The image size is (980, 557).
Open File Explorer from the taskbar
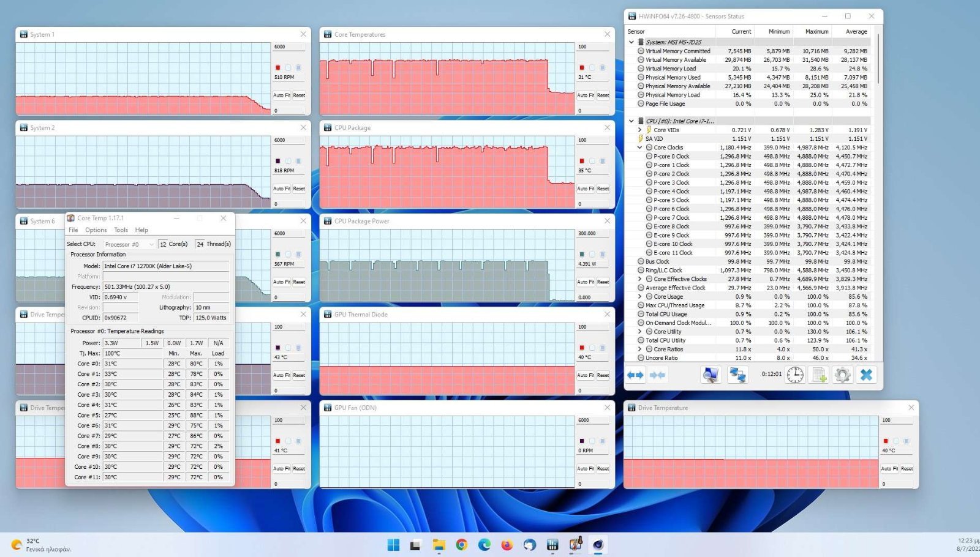[x=439, y=545]
